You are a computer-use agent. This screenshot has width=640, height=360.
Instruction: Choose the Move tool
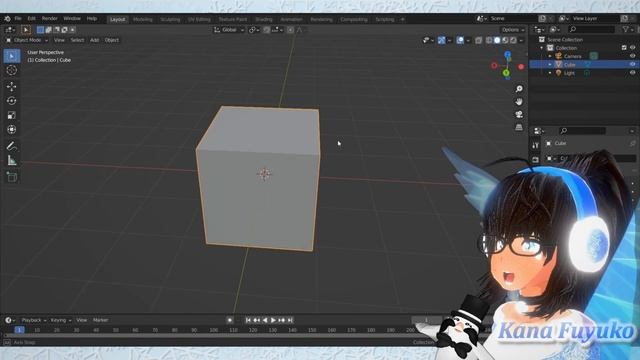point(12,86)
